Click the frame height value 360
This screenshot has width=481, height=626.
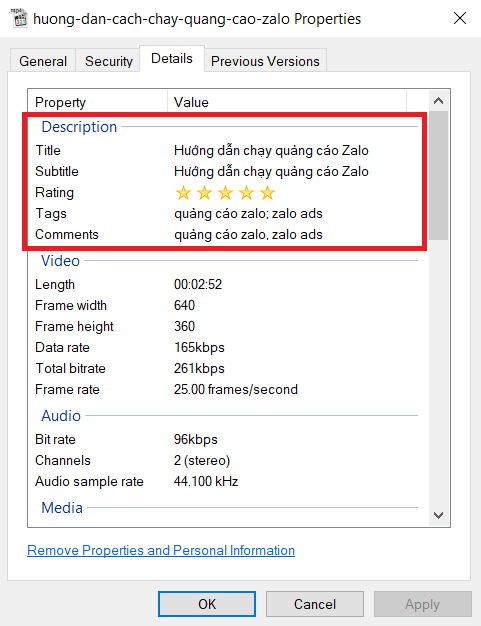pos(184,327)
